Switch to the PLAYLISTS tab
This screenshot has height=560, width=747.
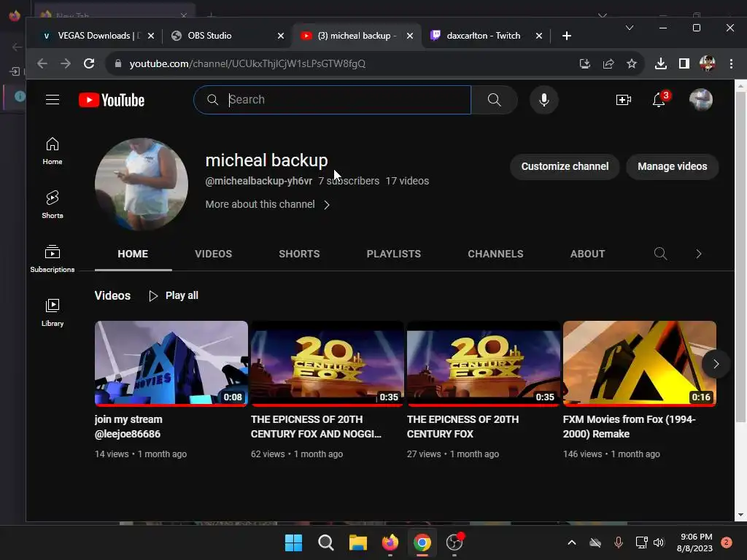393,254
